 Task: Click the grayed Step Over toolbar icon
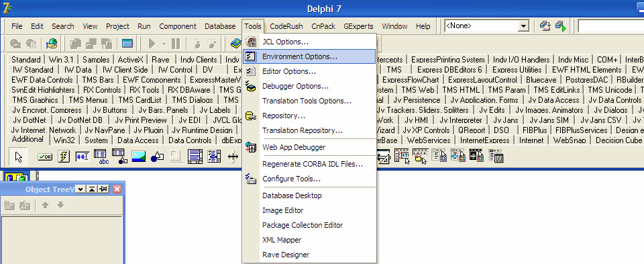[211, 44]
